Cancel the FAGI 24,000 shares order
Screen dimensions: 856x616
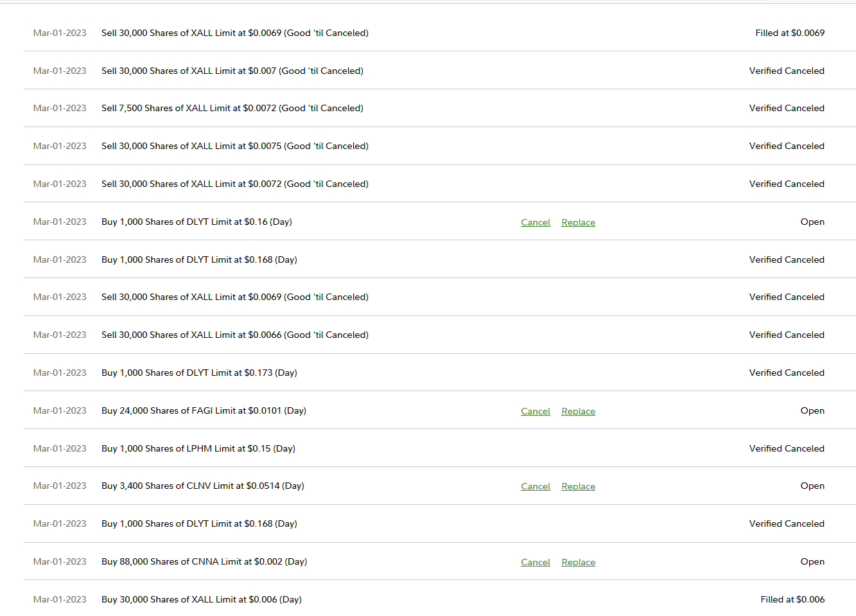535,411
